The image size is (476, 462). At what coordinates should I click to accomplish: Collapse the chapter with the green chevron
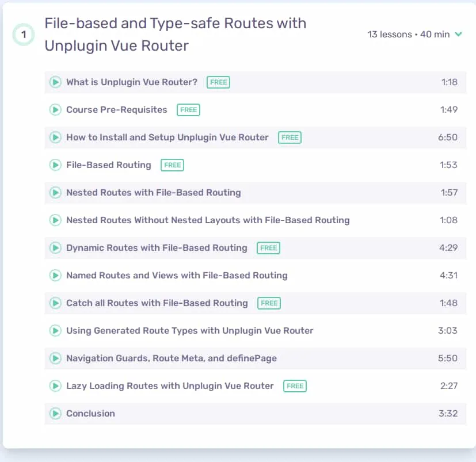click(458, 35)
